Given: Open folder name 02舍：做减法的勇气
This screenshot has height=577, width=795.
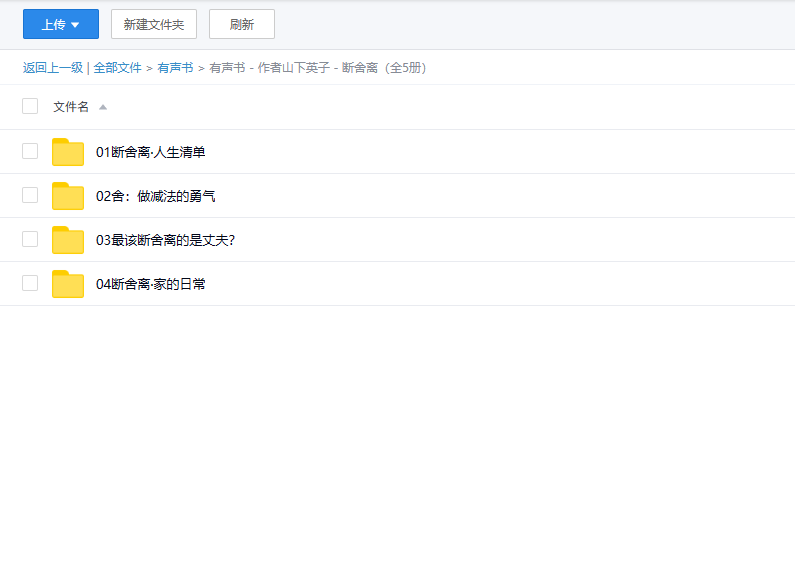Looking at the screenshot, I should (156, 196).
